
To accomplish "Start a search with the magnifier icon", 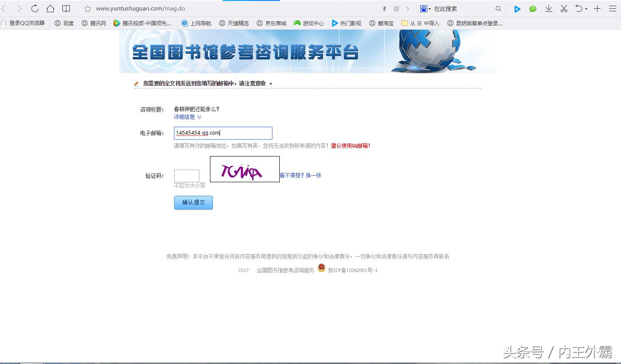I will (x=498, y=8).
